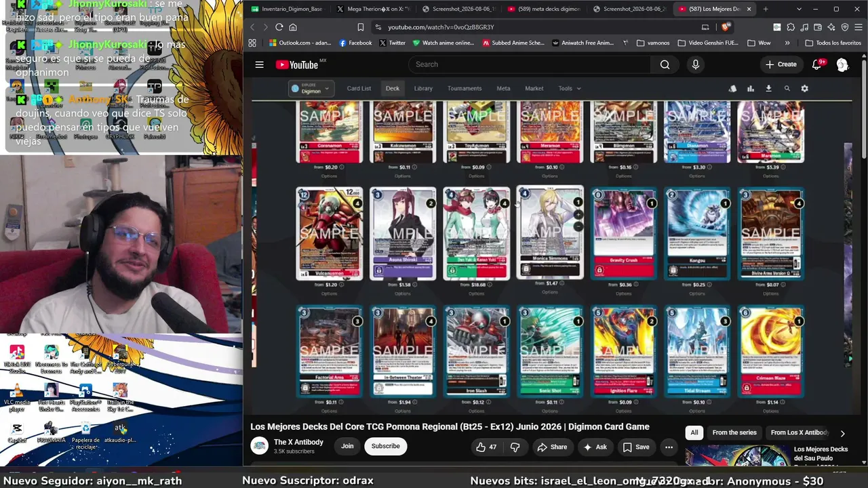The image size is (868, 488).
Task: Open the PRAGMATA desktop shortcut
Action: pyautogui.click(x=51, y=432)
